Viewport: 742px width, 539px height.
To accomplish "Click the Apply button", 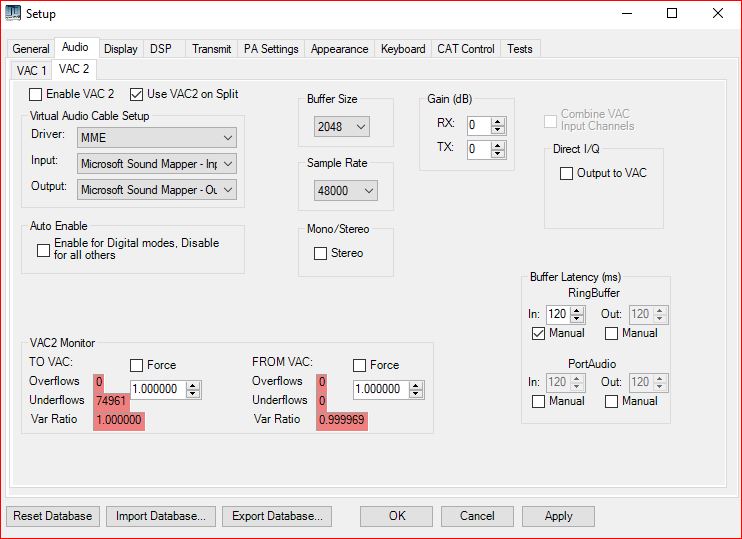I will pos(558,516).
